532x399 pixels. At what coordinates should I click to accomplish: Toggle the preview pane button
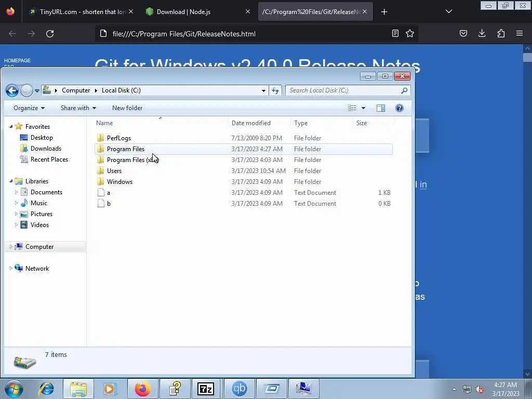[x=381, y=108]
